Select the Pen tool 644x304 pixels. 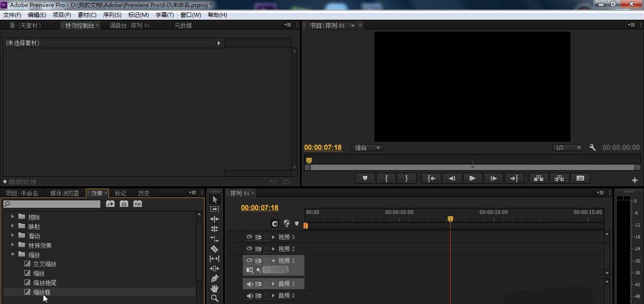pos(215,278)
